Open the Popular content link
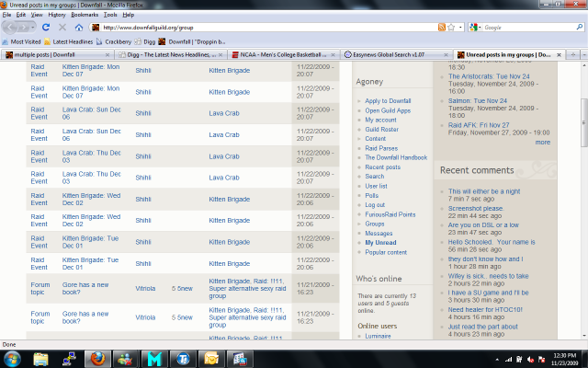The height and width of the screenshot is (368, 588). [x=386, y=252]
